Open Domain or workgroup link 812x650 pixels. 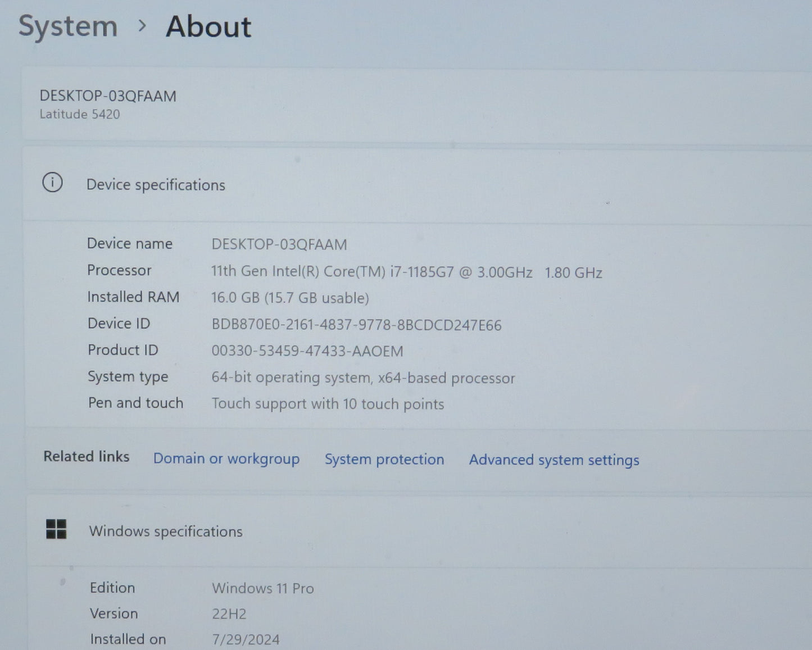(x=226, y=458)
